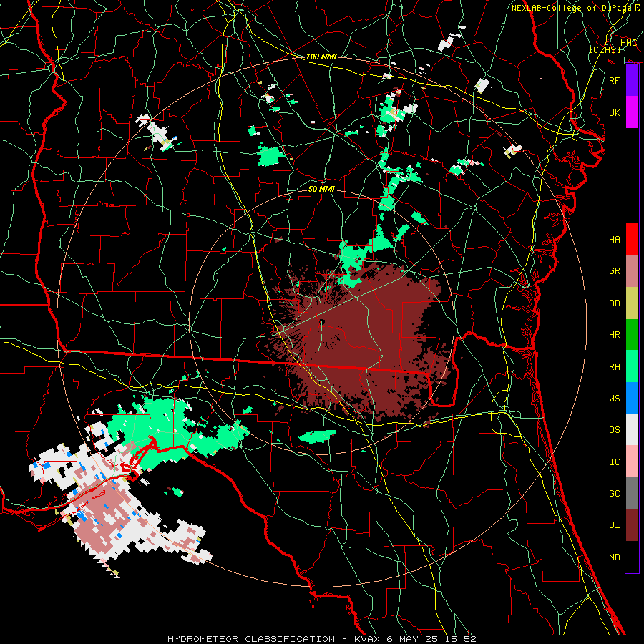Click the RA legend label
Image resolution: width=644 pixels, height=644 pixels.
tap(615, 367)
